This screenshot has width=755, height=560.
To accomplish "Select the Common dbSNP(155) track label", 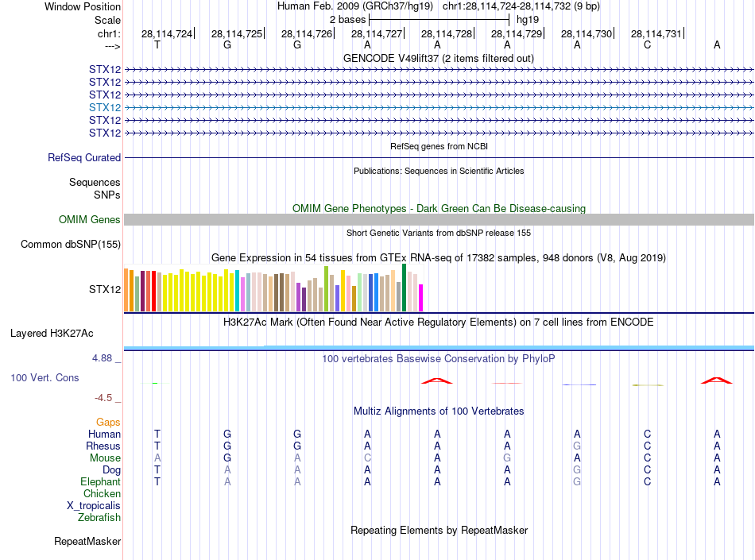I will (x=71, y=244).
